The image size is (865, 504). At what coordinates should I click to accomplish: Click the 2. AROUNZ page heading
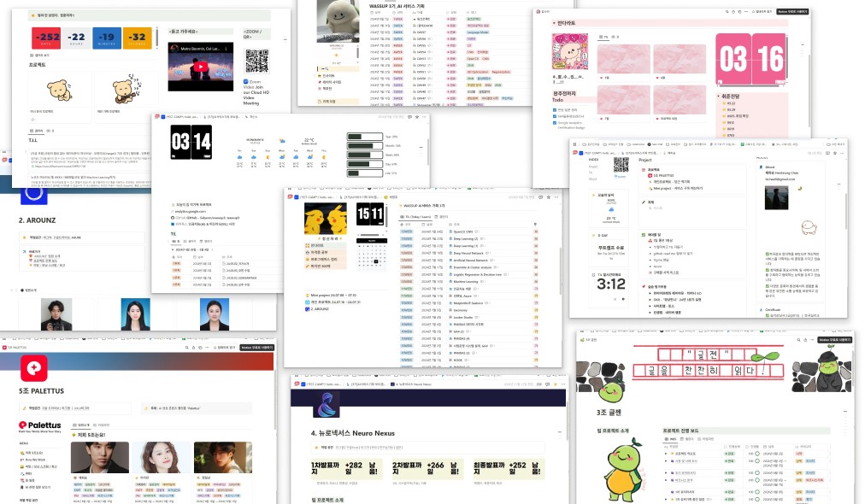pyautogui.click(x=37, y=220)
